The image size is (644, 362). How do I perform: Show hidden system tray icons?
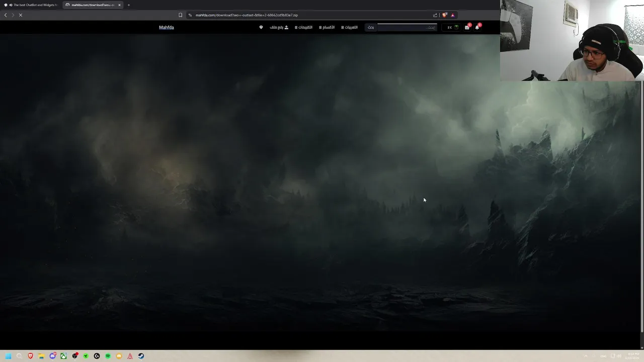pos(586,356)
